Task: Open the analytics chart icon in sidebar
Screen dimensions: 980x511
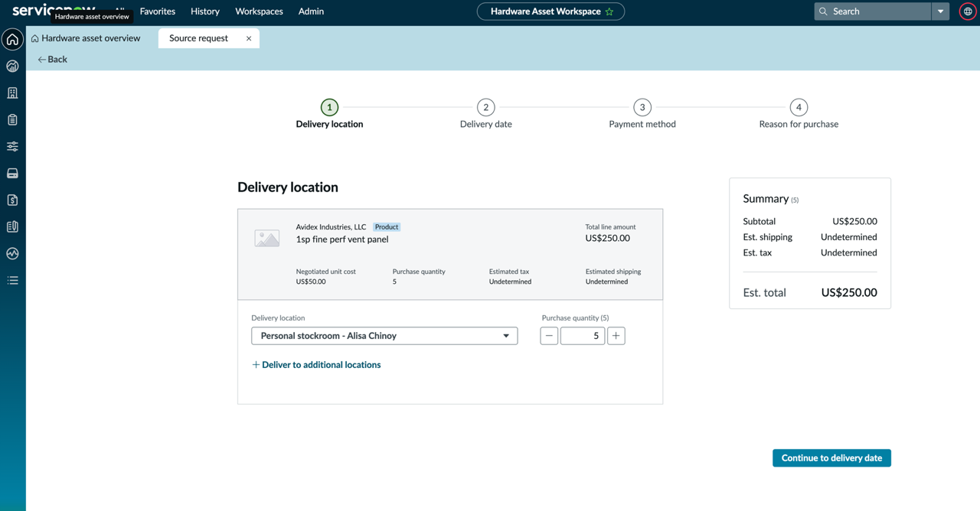Action: pos(12,67)
